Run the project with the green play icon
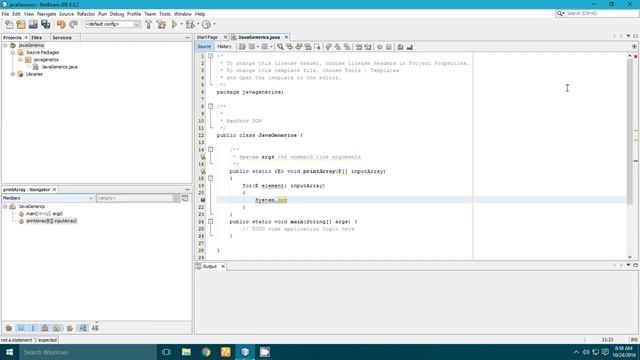The height and width of the screenshot is (360, 640). coord(175,24)
